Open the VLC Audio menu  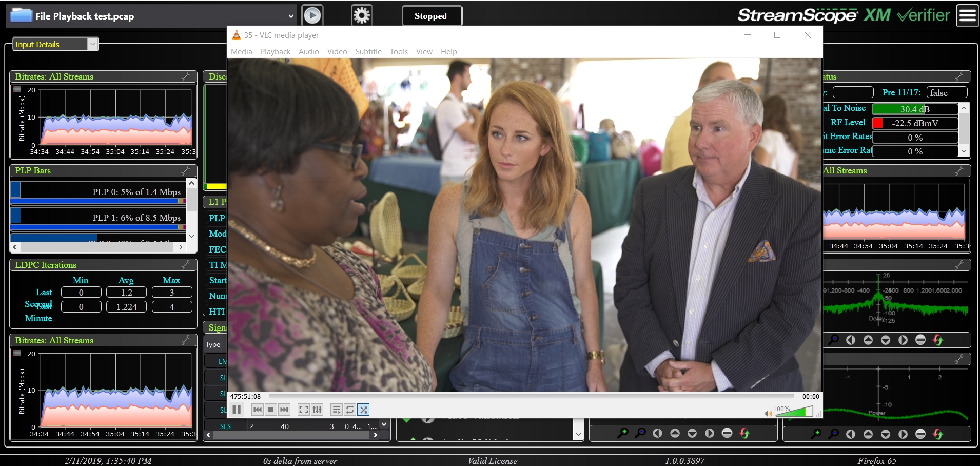[309, 51]
